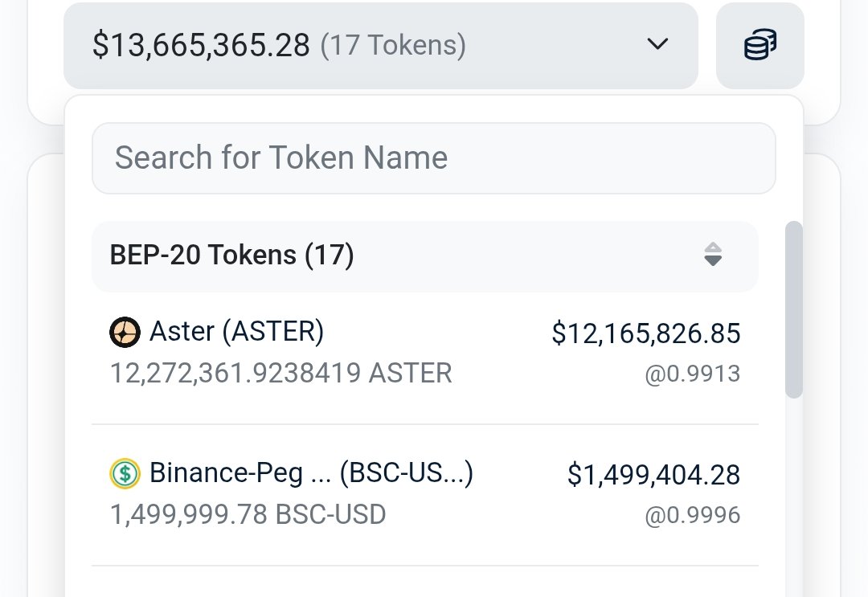The height and width of the screenshot is (597, 868).
Task: Collapse the BEP-20 Tokens (17) section
Action: [x=424, y=256]
